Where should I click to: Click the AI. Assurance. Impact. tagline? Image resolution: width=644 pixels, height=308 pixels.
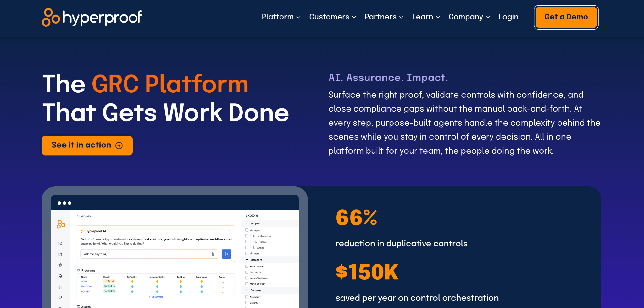388,78
